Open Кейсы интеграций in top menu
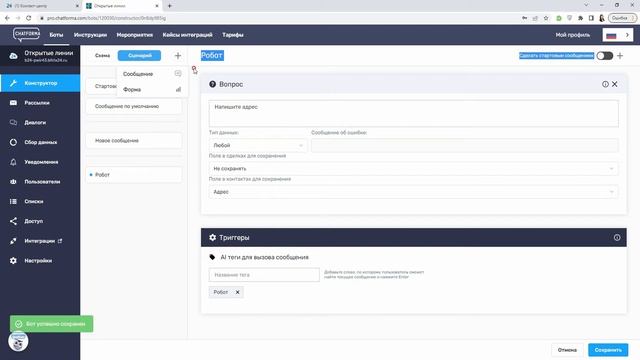 click(x=187, y=35)
